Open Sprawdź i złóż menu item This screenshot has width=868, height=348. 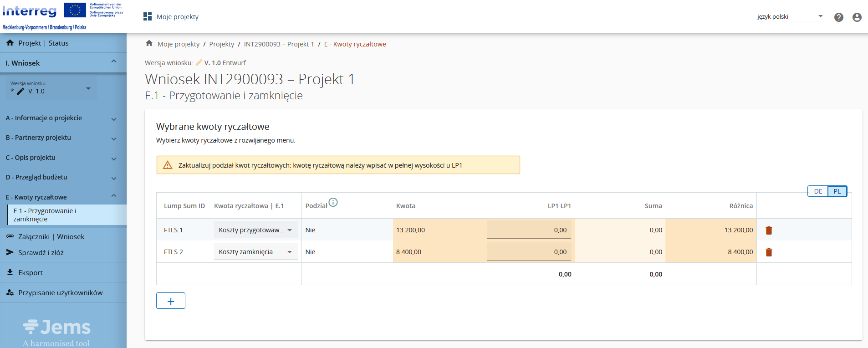coord(41,253)
